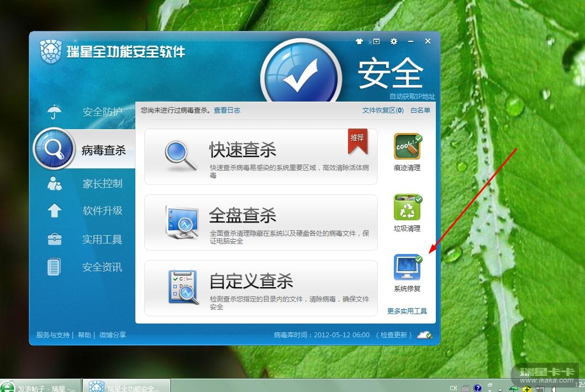This screenshot has width=585, height=392.
Task: Click 检查更新 to check updates
Action: coord(394,335)
